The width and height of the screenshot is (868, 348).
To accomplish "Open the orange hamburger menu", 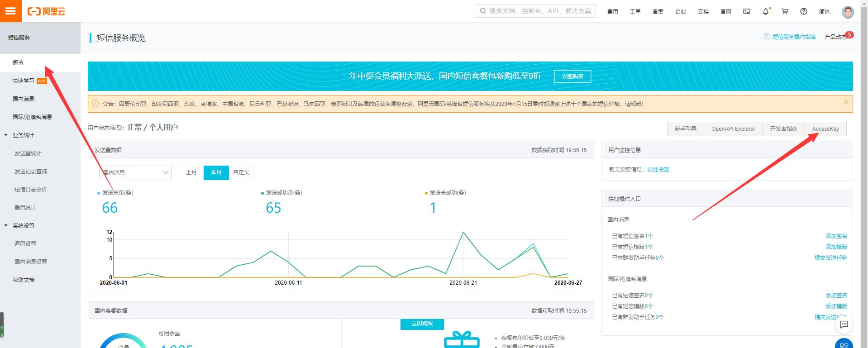I will (11, 11).
